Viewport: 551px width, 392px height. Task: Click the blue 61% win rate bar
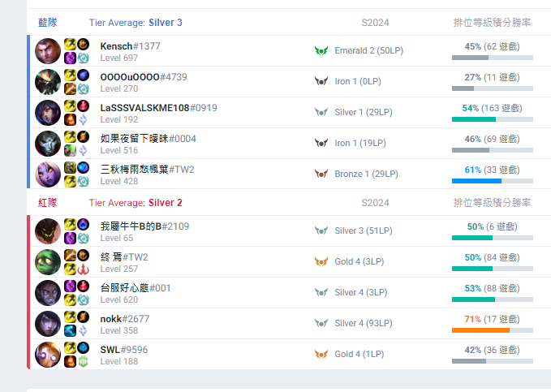pos(476,181)
